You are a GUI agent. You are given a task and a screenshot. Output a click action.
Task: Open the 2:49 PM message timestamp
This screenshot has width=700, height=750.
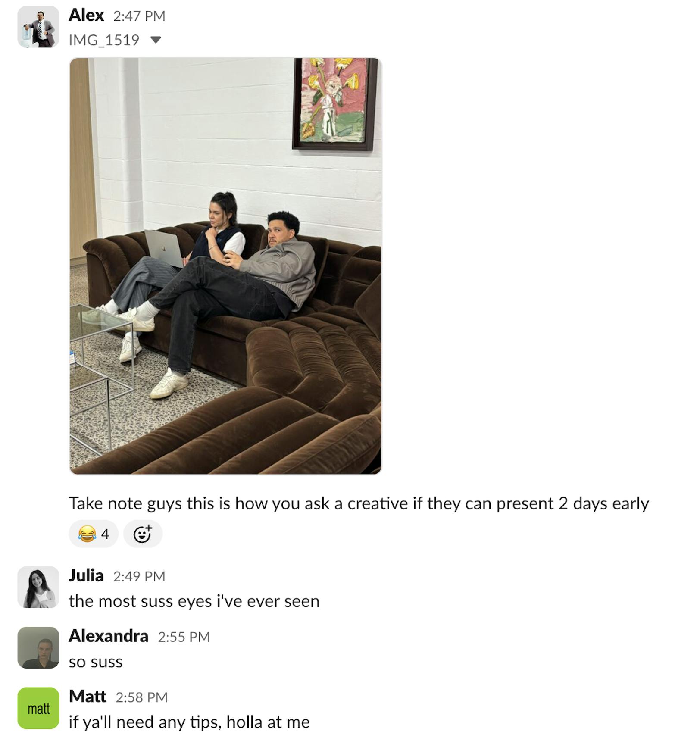(139, 576)
